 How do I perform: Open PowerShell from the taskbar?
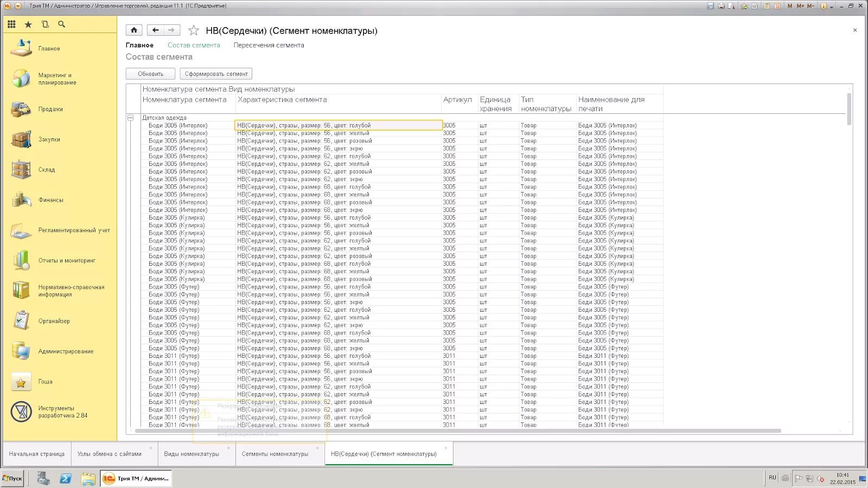click(x=66, y=479)
